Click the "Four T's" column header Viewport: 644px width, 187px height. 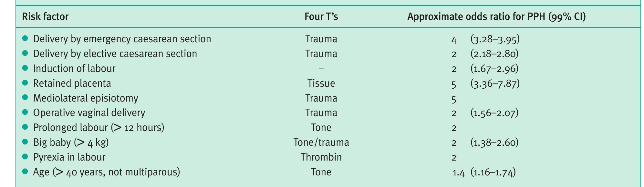click(x=321, y=17)
